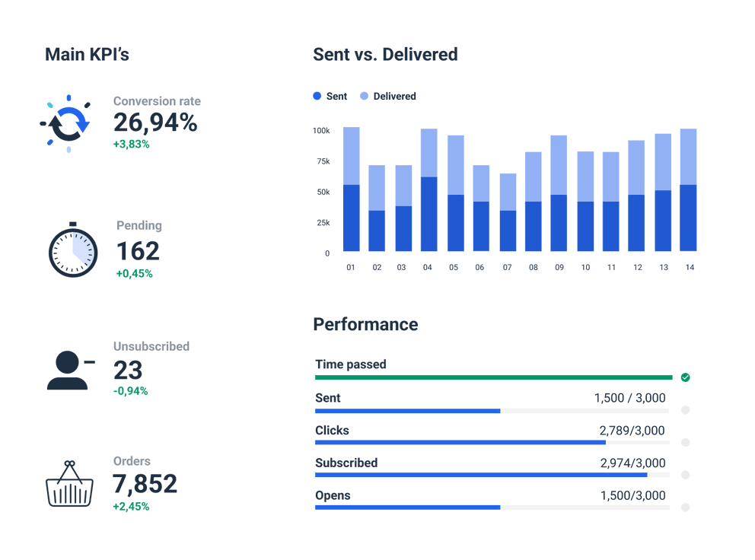Open the Orders basket icon
Image resolution: width=755 pixels, height=560 pixels.
(x=68, y=487)
